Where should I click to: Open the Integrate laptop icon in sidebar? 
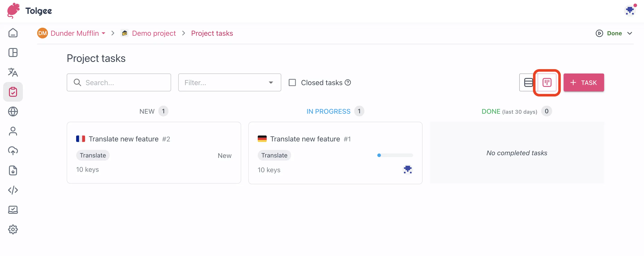click(x=13, y=210)
